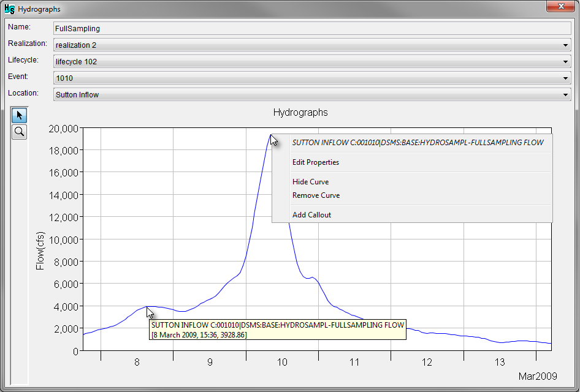Select the pointer arrow tool

point(19,115)
